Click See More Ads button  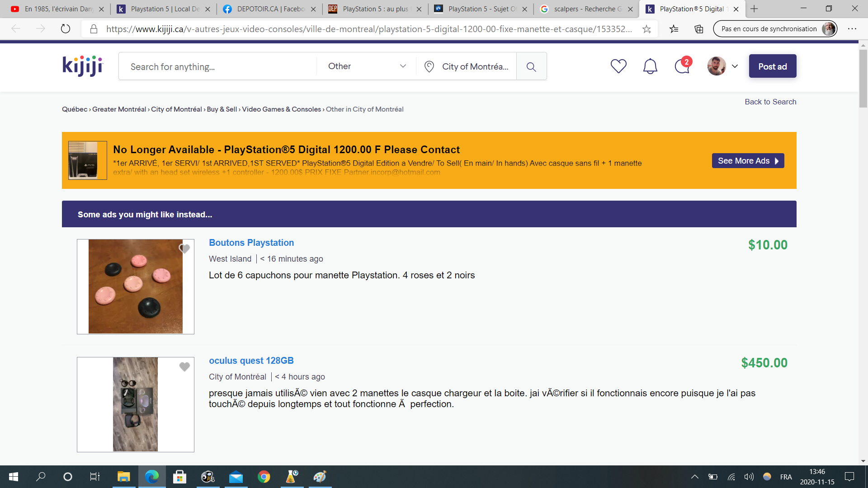pos(748,161)
